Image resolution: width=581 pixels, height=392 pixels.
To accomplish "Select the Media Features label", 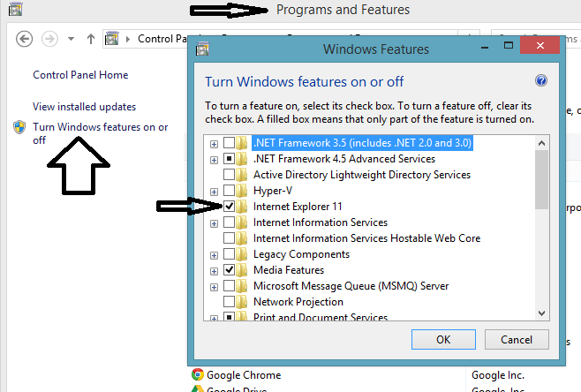I will pos(289,270).
